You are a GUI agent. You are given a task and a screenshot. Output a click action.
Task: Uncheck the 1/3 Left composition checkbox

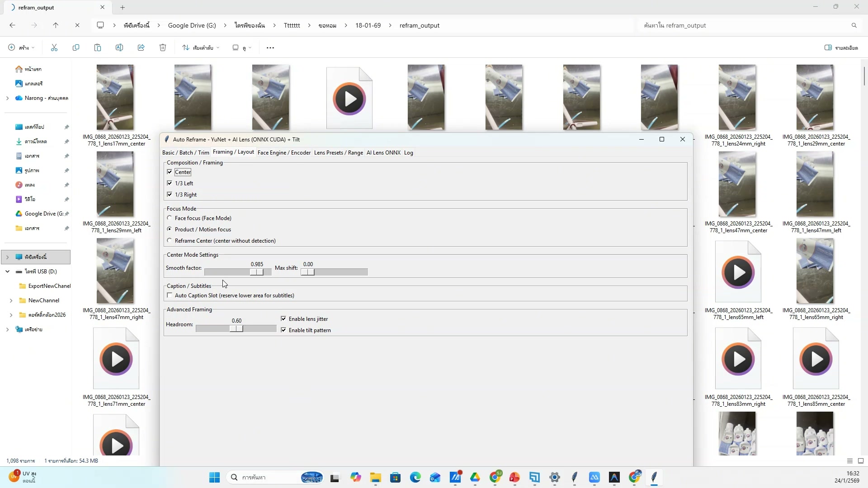point(170,183)
